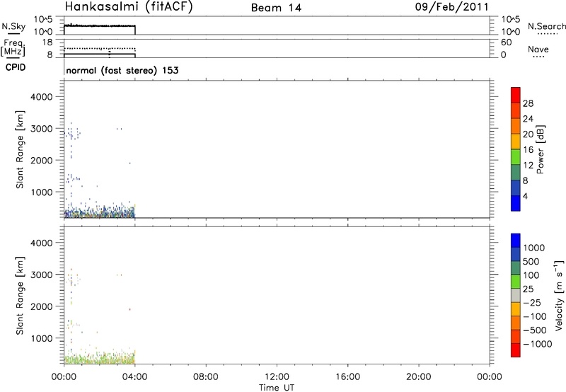Pick the gray Velocity segment between 25 and -25
Image resolution: width=566 pixels, height=392 pixels.
516,296
